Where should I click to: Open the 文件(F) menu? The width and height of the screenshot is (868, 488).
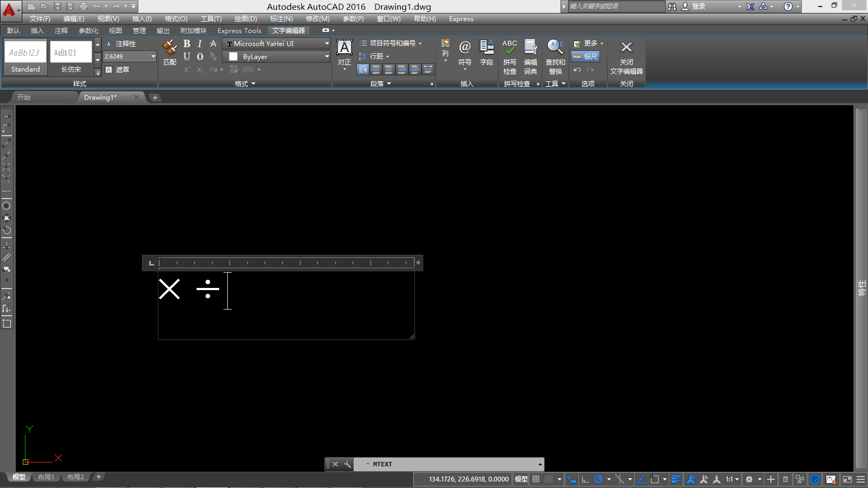tap(40, 18)
